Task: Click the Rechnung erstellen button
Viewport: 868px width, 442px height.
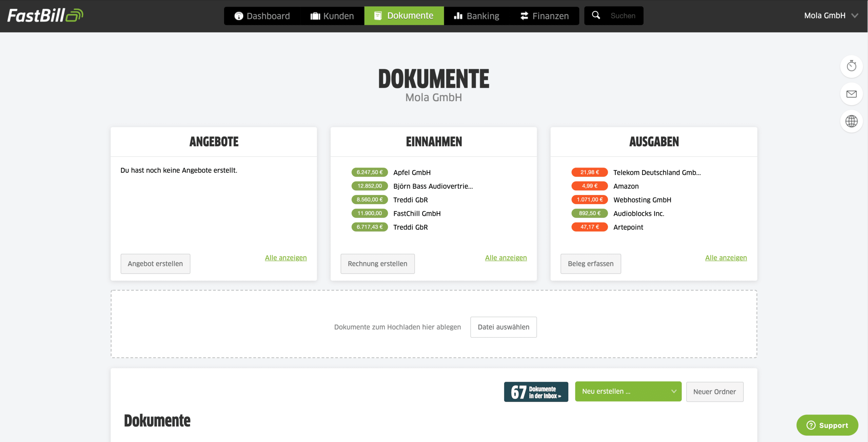Action: tap(378, 264)
